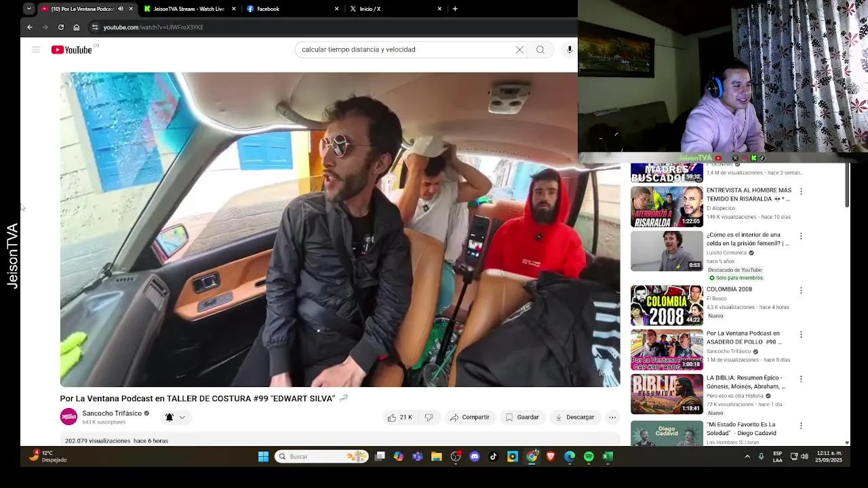The width and height of the screenshot is (868, 488).
Task: Open options for Diego Cadavid video
Action: [801, 426]
